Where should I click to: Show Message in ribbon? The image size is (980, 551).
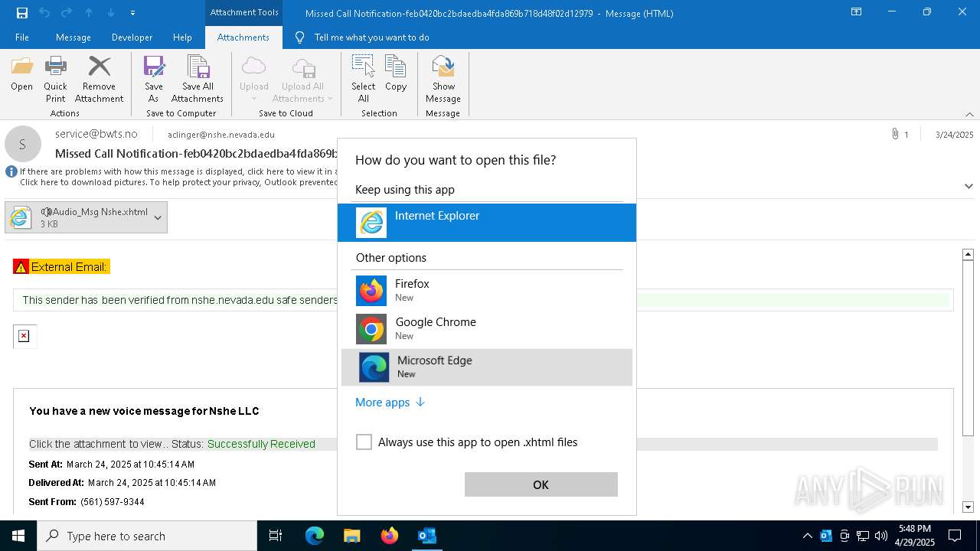point(443,80)
